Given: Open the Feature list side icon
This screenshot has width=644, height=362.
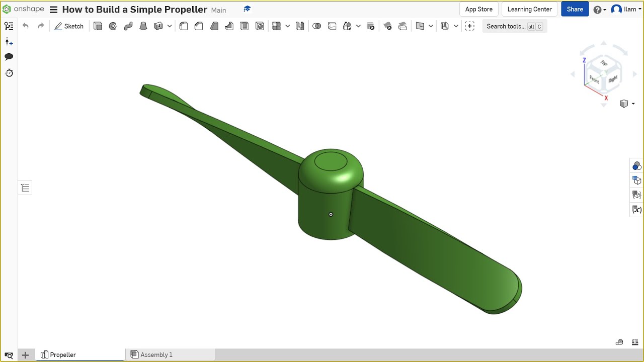Looking at the screenshot, I should (9, 26).
